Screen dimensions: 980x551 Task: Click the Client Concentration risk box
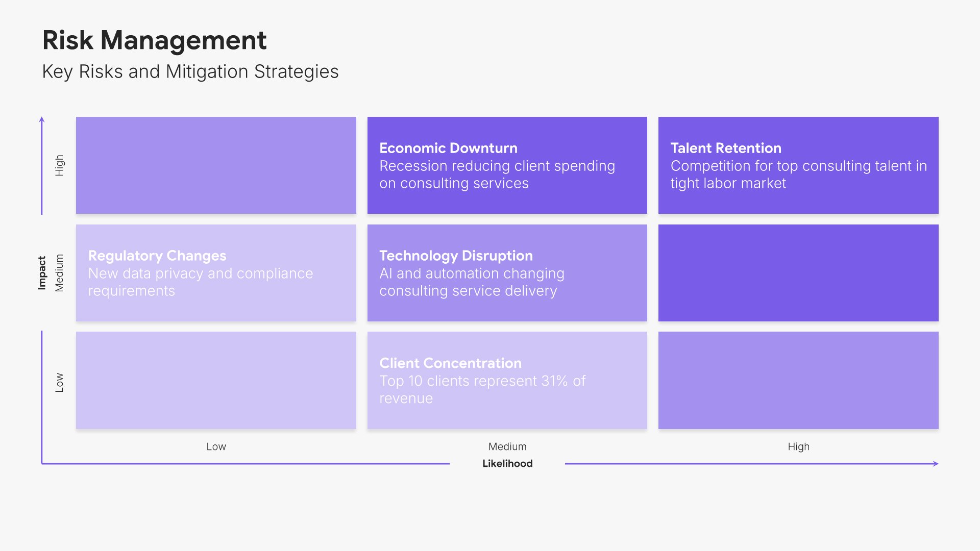pyautogui.click(x=507, y=380)
